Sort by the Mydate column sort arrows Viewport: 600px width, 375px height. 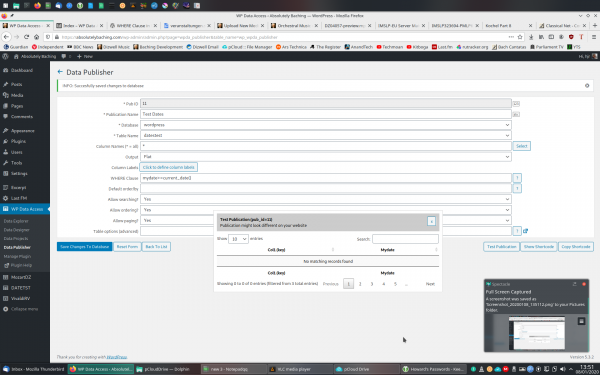tap(436, 250)
